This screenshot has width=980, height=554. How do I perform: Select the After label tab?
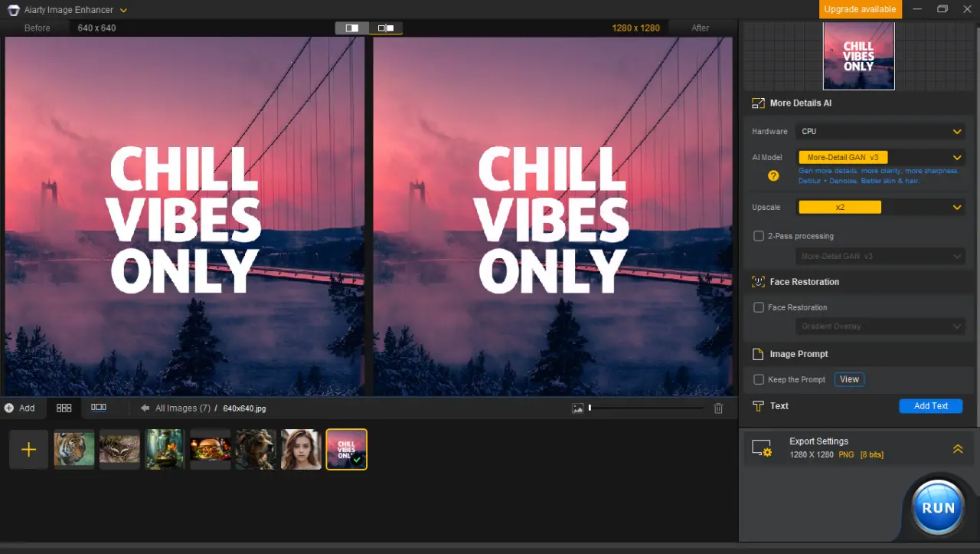point(701,28)
